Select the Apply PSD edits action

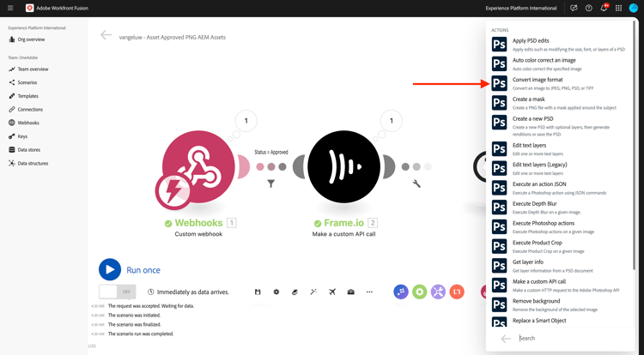[560, 45]
